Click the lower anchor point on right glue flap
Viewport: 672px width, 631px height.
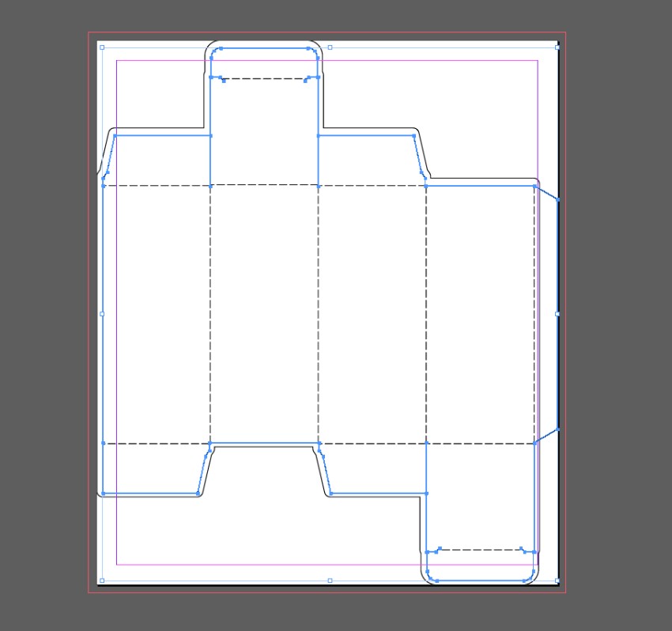click(x=558, y=429)
